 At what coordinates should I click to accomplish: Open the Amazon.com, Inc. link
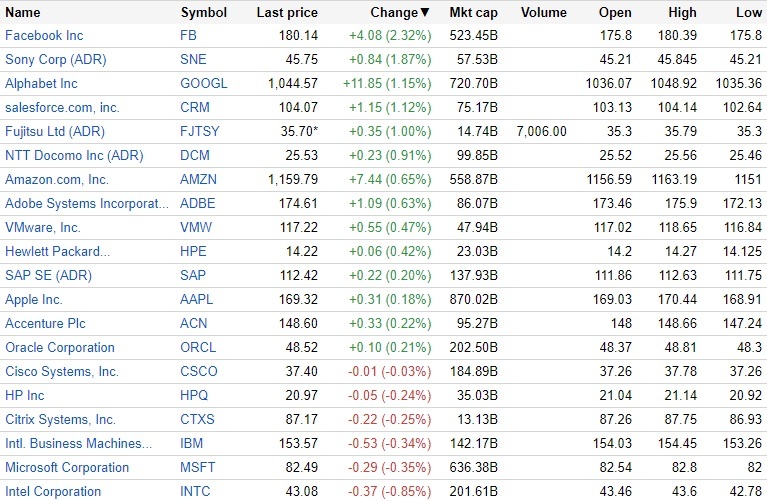coord(57,180)
